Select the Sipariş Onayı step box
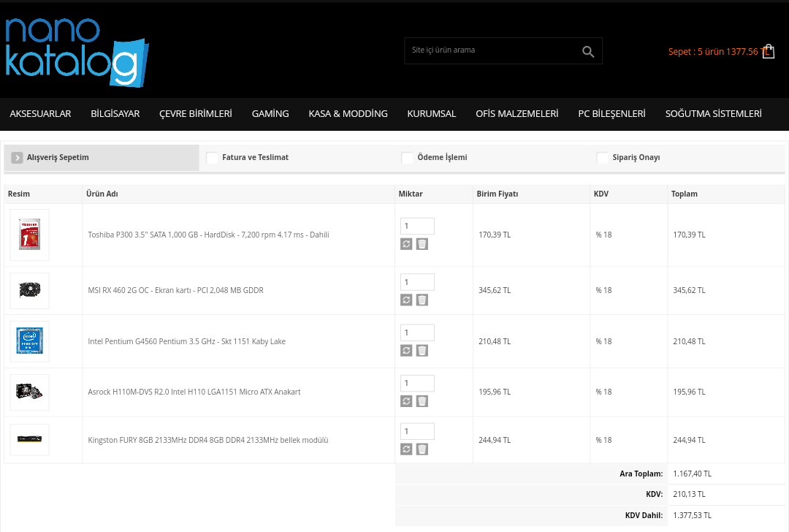 pos(602,158)
